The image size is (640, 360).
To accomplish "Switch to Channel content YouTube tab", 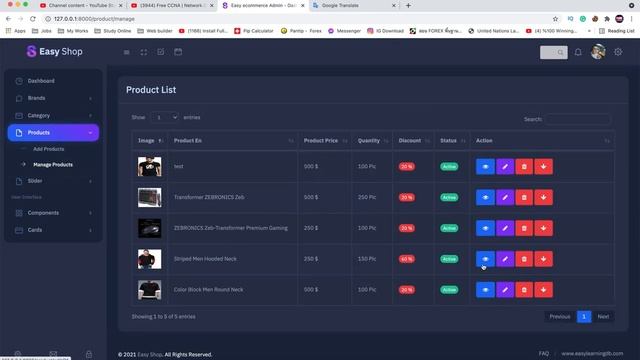I will pos(81,6).
